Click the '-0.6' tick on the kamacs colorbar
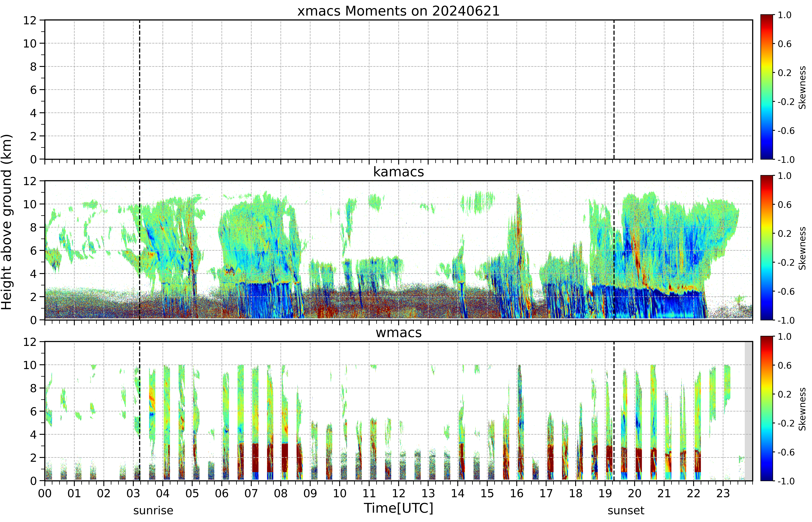Viewport: 812px width, 522px height. pyautogui.click(x=786, y=292)
